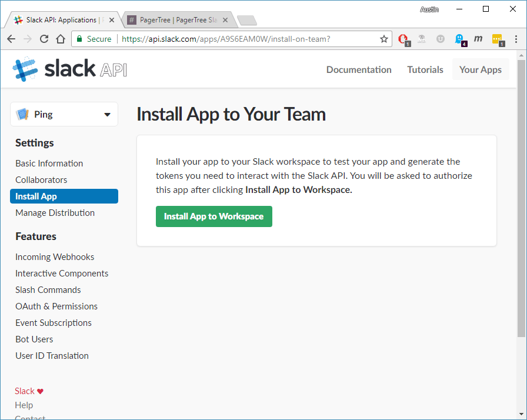
Task: Open a new browser tab
Action: [x=247, y=21]
